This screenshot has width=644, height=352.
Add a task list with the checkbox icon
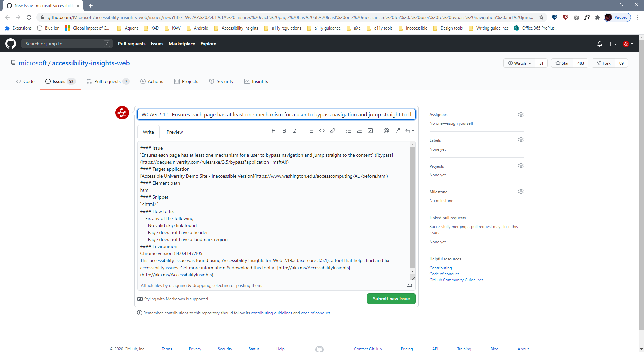[x=370, y=131]
